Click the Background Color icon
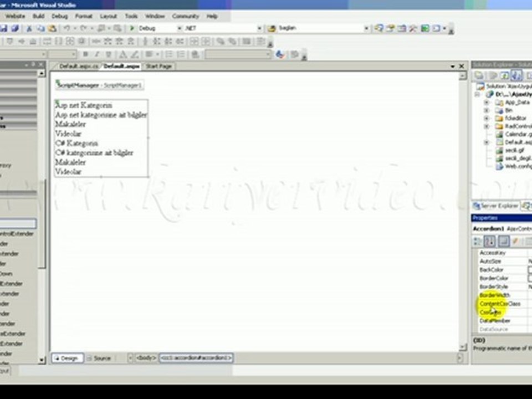The image size is (532, 399). (x=135, y=54)
